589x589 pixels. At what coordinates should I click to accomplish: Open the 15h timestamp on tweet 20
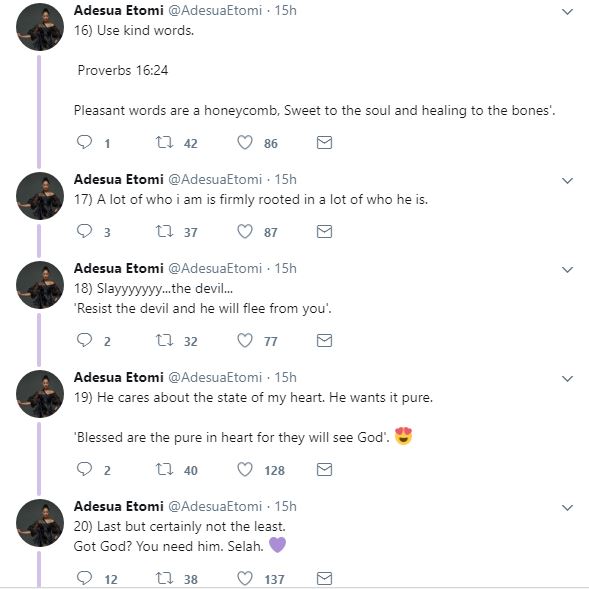pos(285,506)
